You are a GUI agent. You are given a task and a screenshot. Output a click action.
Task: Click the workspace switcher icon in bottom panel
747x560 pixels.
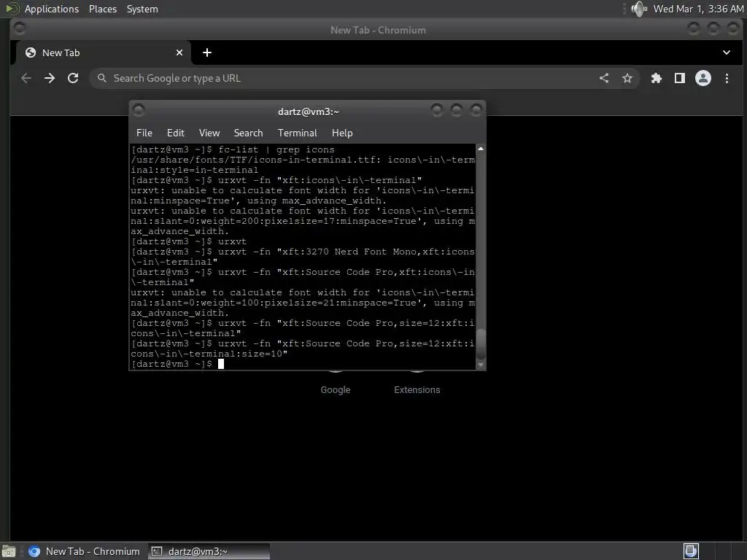[692, 551]
